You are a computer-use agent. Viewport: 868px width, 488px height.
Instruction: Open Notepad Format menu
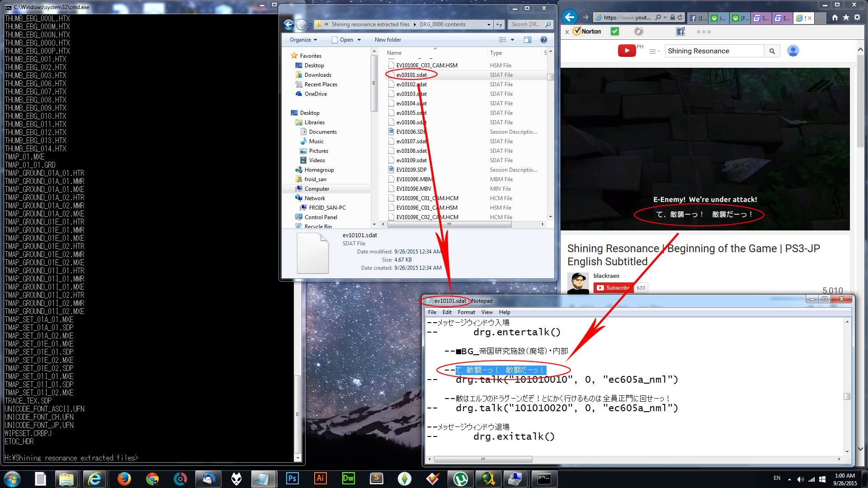[x=466, y=312]
